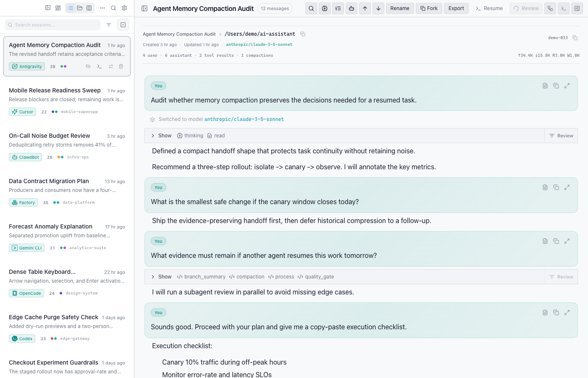Expand the thinking and read Show row
Viewport: 588px width, 378px height.
pos(344,136)
